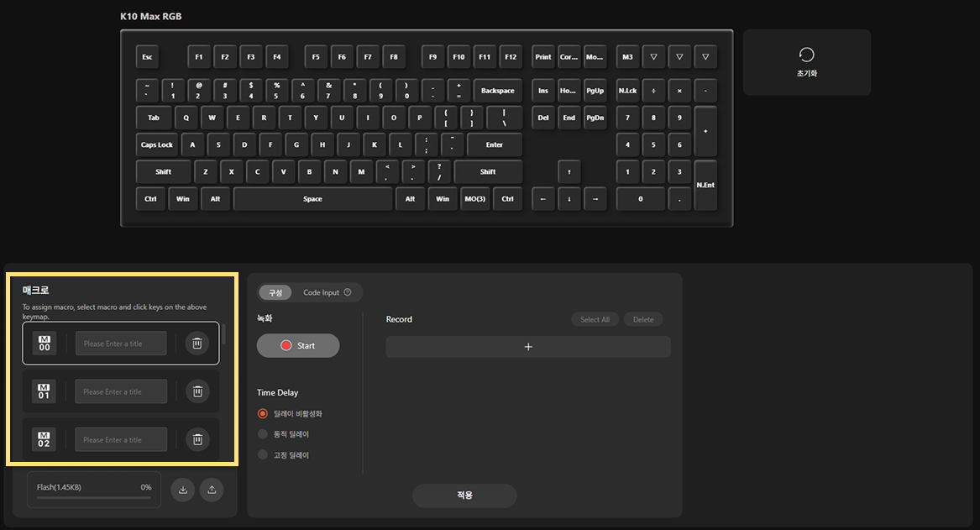Delete macro M00 with trash icon
Screen dimensions: 980x530
[x=197, y=344]
